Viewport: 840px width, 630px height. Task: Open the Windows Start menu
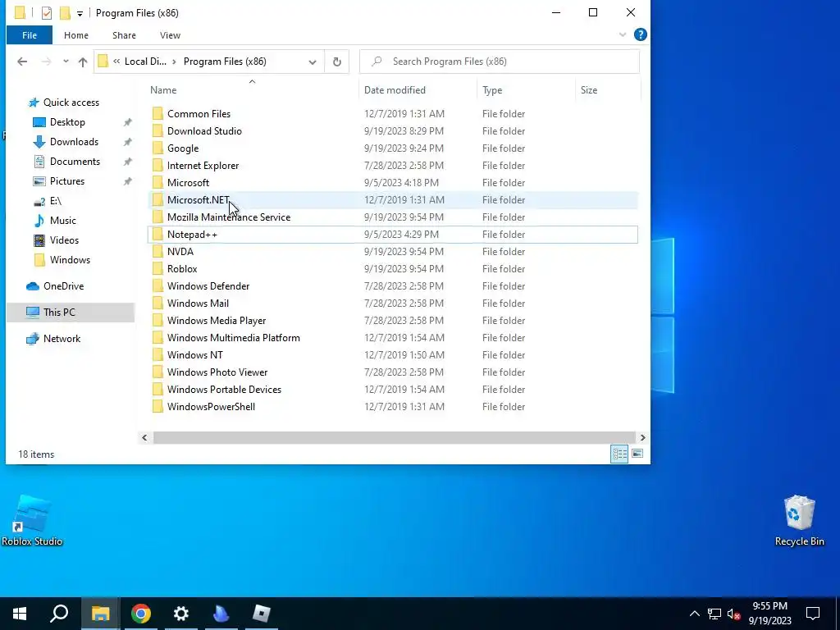pos(20,614)
